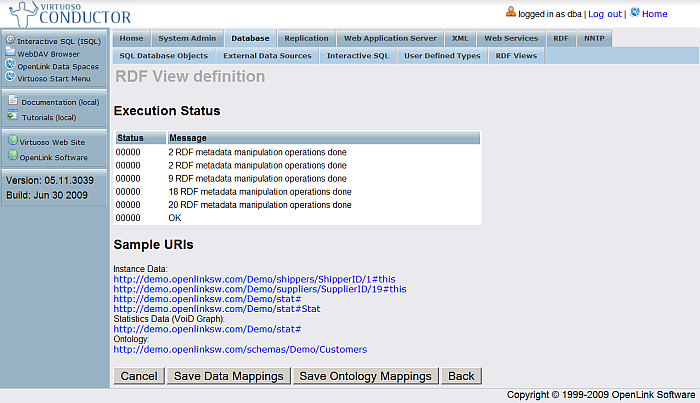Screen dimensions: 700x403
Task: Open the External Data Sources sub-tab
Action: (x=267, y=56)
